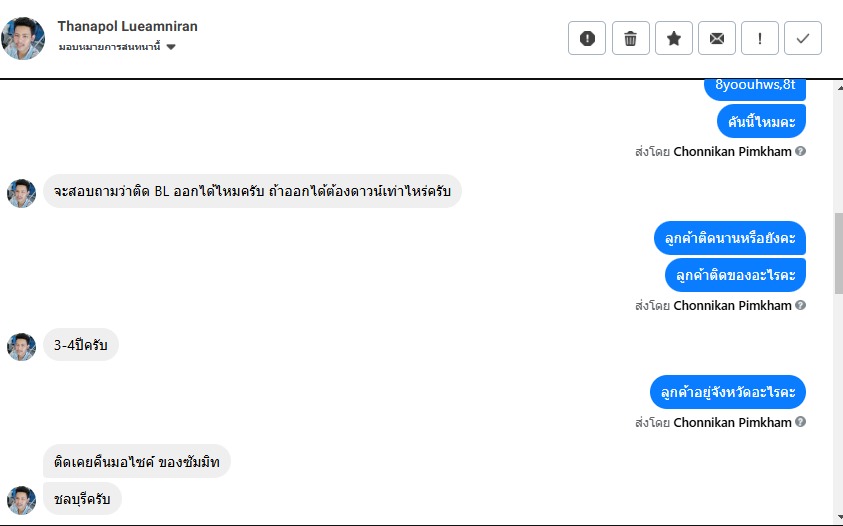This screenshot has height=526, width=843.
Task: Delete conversation with the trash icon
Action: point(630,39)
